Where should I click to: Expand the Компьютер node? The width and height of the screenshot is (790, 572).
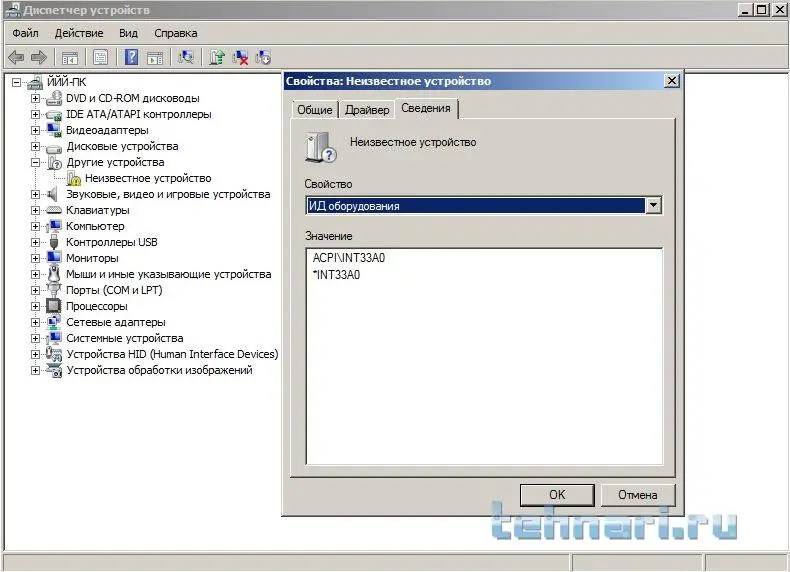pyautogui.click(x=35, y=226)
